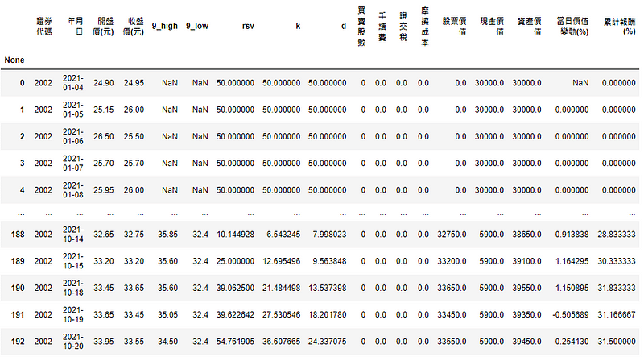This screenshot has height=357, width=644.
Task: Click the 買賣股數 column header
Action: click(362, 25)
